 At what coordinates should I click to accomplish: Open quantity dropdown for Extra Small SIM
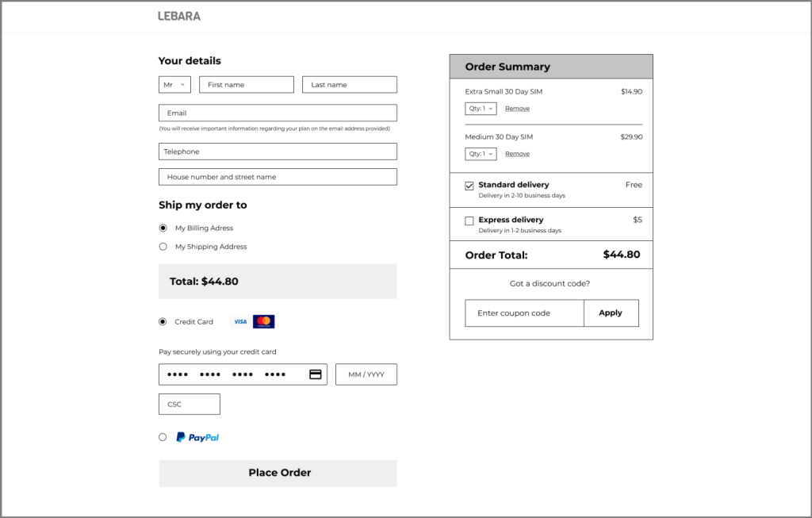coord(481,109)
